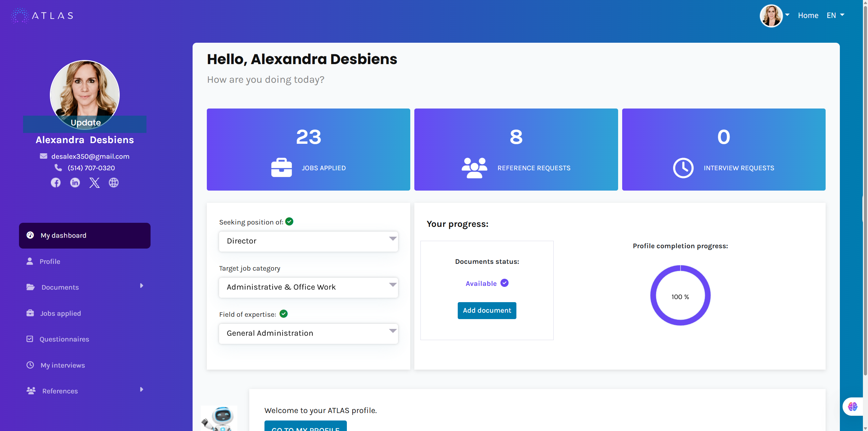Screen dimensions: 868x431
Task: Click the 100% profile completion ring
Action: (680, 295)
